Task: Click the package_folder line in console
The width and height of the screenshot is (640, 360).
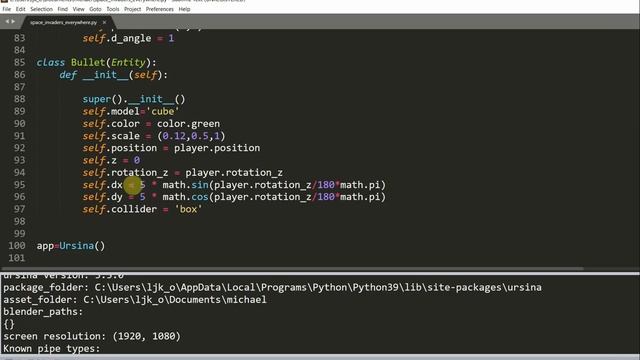Action: 272,287
